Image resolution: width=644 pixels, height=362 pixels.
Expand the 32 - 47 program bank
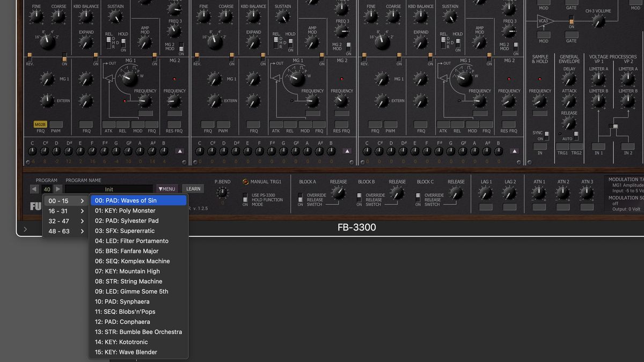[66, 221]
